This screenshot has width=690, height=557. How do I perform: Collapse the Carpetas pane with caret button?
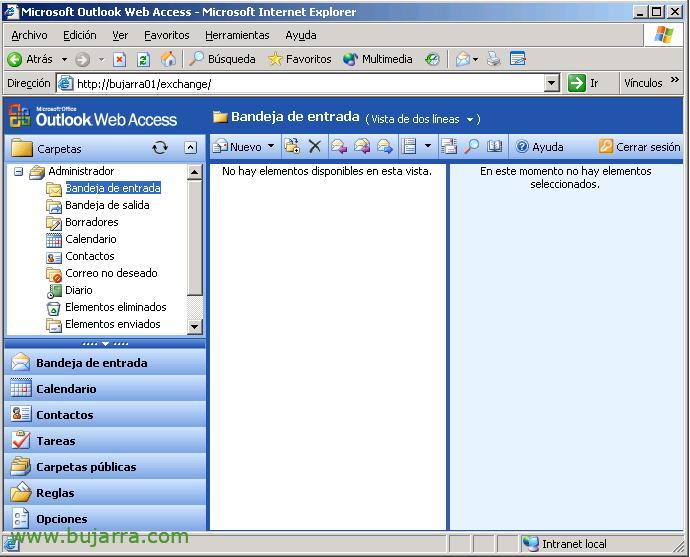point(190,148)
